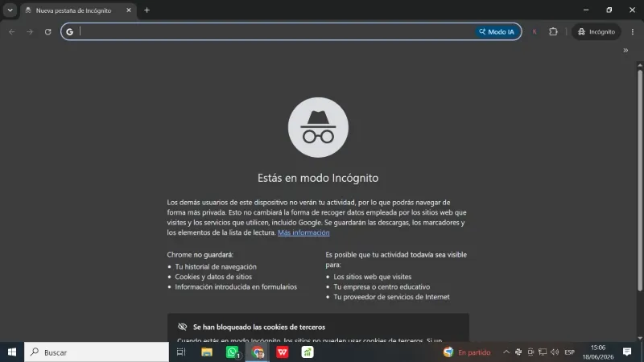
Task: Select the Nueva pestaña de Incógnito tab
Action: (x=78, y=10)
